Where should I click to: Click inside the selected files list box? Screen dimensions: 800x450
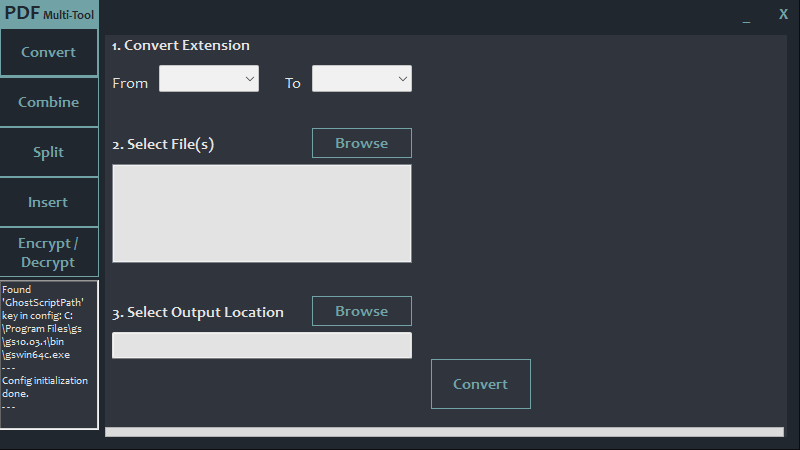tap(262, 213)
